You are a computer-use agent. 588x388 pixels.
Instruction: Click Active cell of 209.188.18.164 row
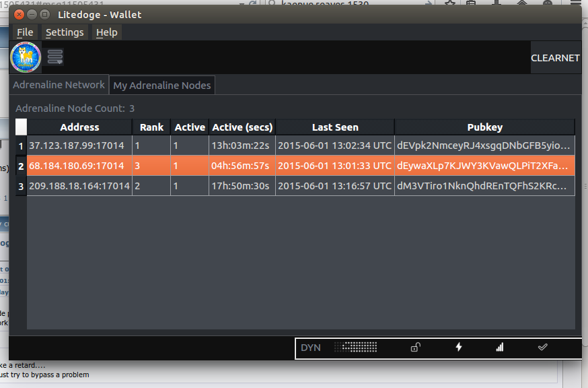point(190,187)
